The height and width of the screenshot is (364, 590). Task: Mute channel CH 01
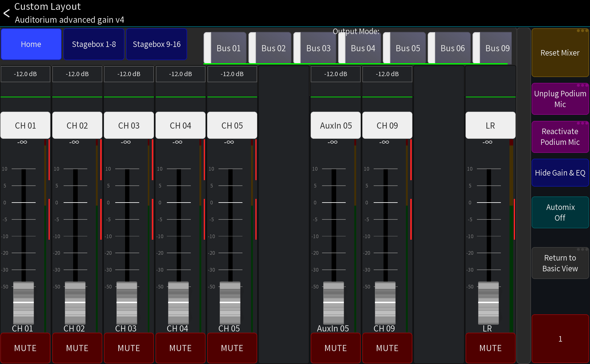[25, 348]
